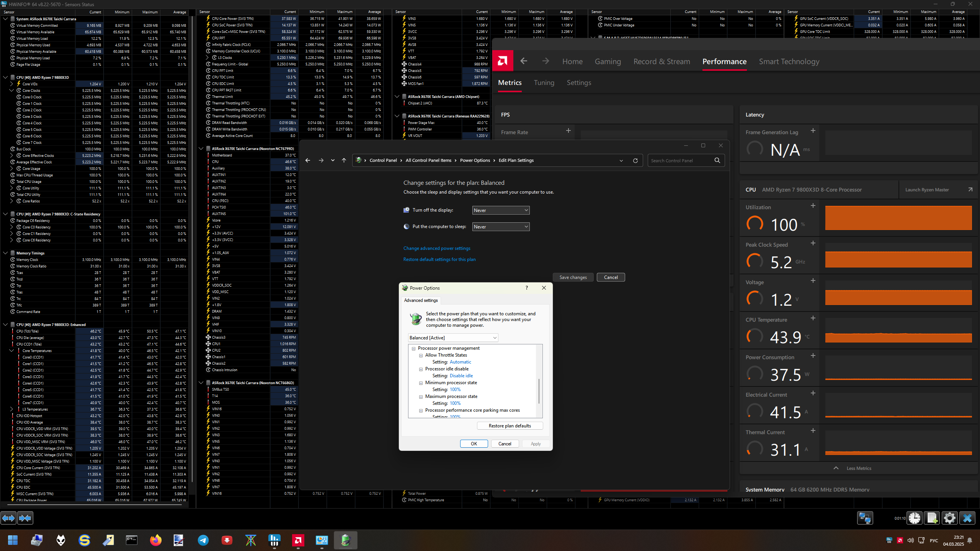This screenshot has height=551, width=980.
Task: Add the Utilization metric with plus icon
Action: point(813,206)
